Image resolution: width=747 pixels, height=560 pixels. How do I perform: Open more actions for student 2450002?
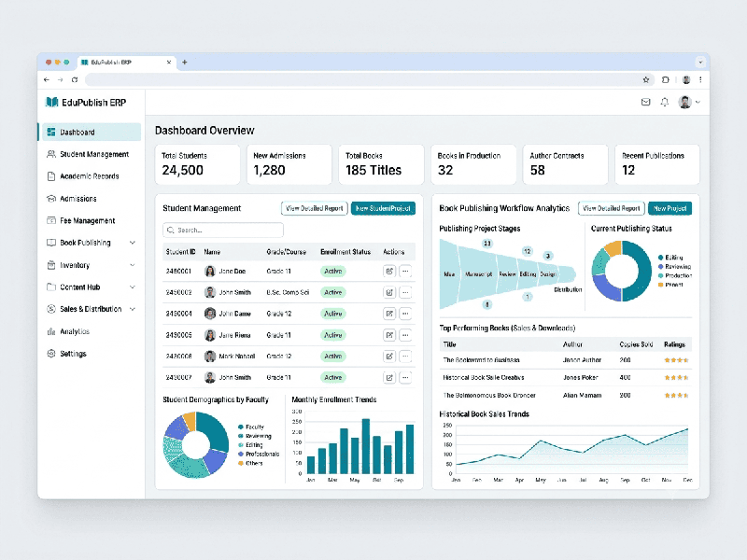click(x=405, y=292)
